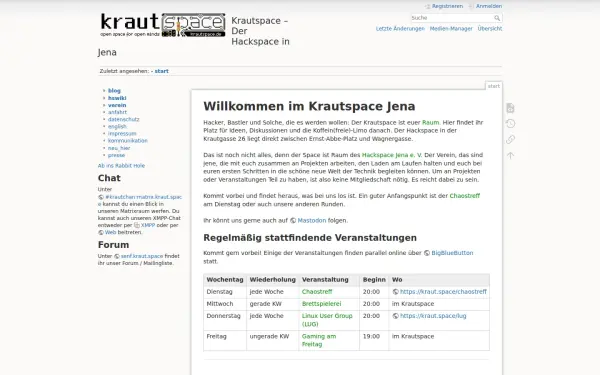Open the https://kraut.space/chaostreff URL
The height and width of the screenshot is (375, 600).
click(x=443, y=292)
